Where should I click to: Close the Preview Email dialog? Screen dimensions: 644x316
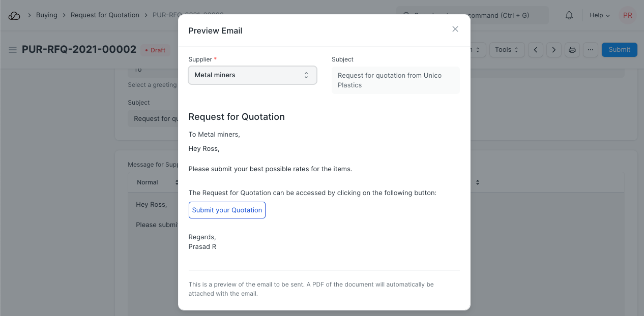pyautogui.click(x=455, y=29)
